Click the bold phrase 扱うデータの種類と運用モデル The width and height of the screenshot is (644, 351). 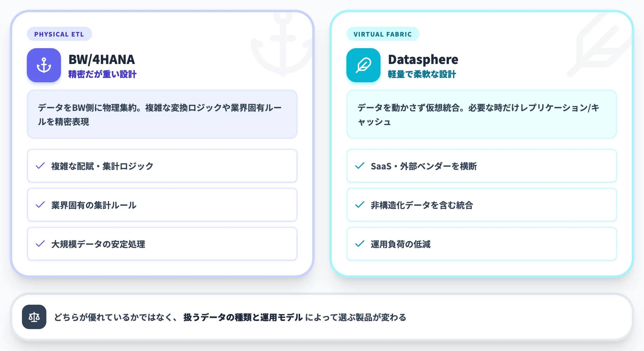coord(243,317)
